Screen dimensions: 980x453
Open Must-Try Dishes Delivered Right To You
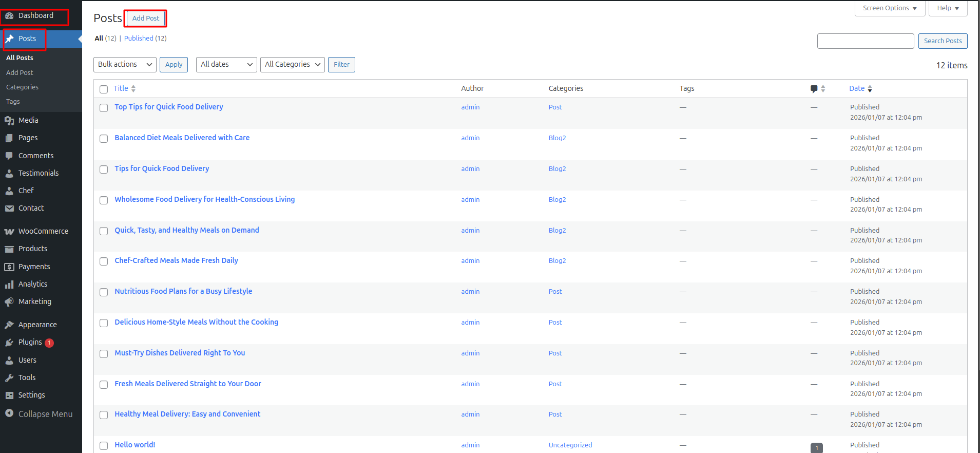point(180,353)
